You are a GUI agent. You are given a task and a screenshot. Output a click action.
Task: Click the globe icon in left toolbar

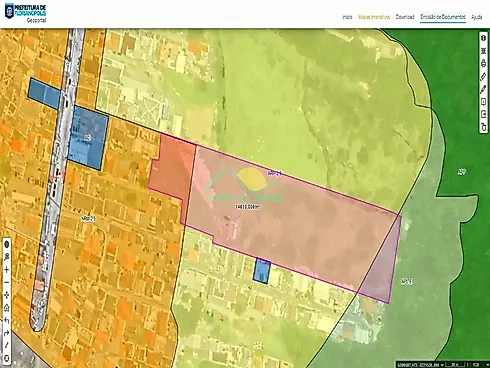pos(6,244)
